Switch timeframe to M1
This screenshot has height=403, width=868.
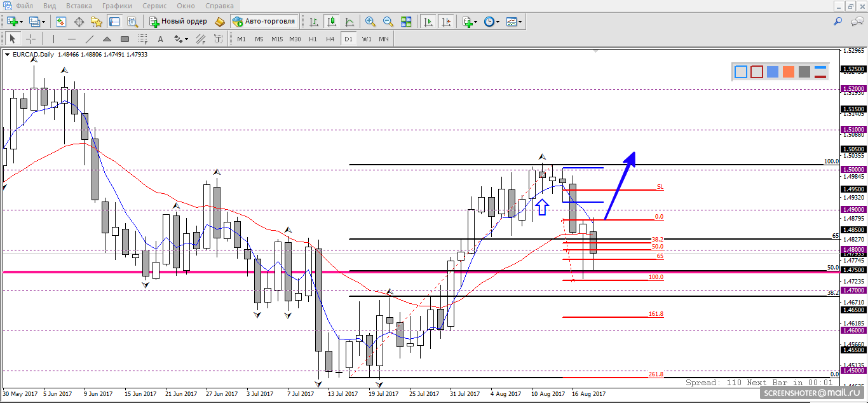click(241, 39)
